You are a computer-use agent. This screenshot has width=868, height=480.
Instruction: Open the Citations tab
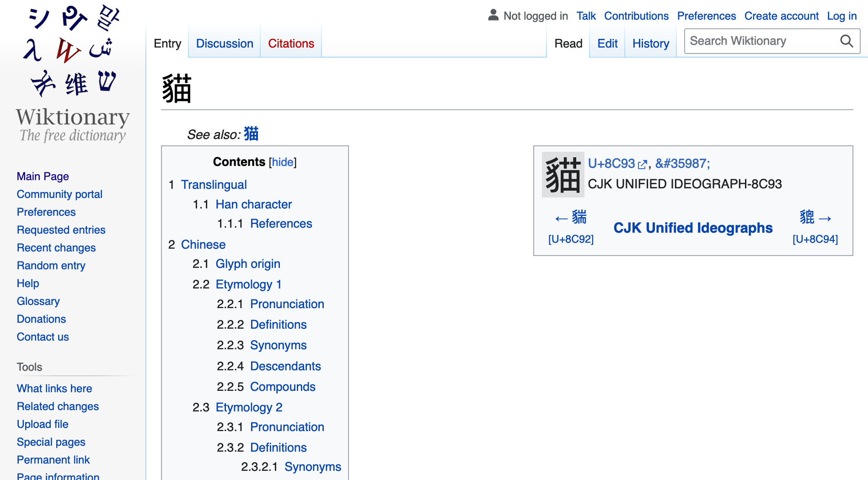pyautogui.click(x=291, y=43)
